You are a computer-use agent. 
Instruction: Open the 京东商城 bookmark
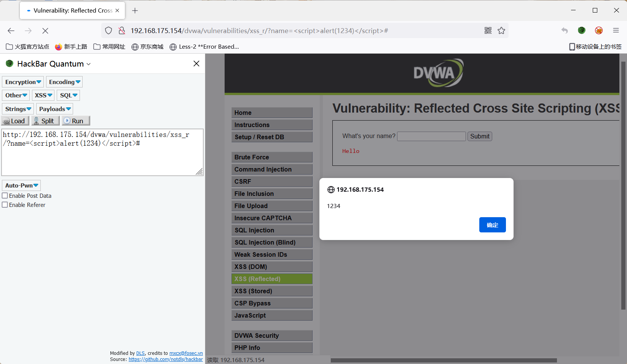coord(147,47)
